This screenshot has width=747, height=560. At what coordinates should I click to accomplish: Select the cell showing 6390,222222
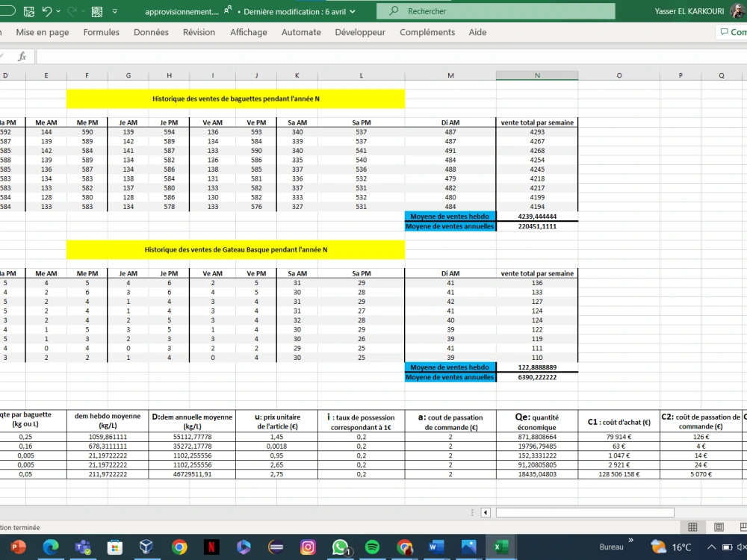[x=537, y=377]
